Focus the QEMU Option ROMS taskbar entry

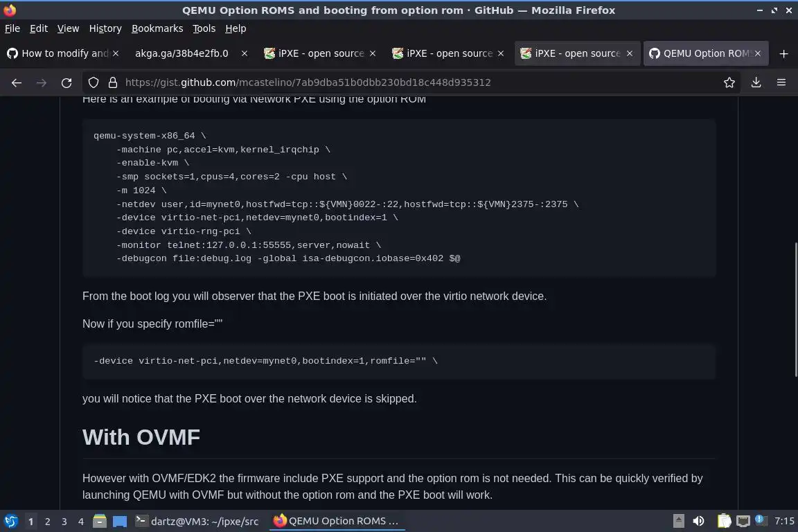pos(337,521)
